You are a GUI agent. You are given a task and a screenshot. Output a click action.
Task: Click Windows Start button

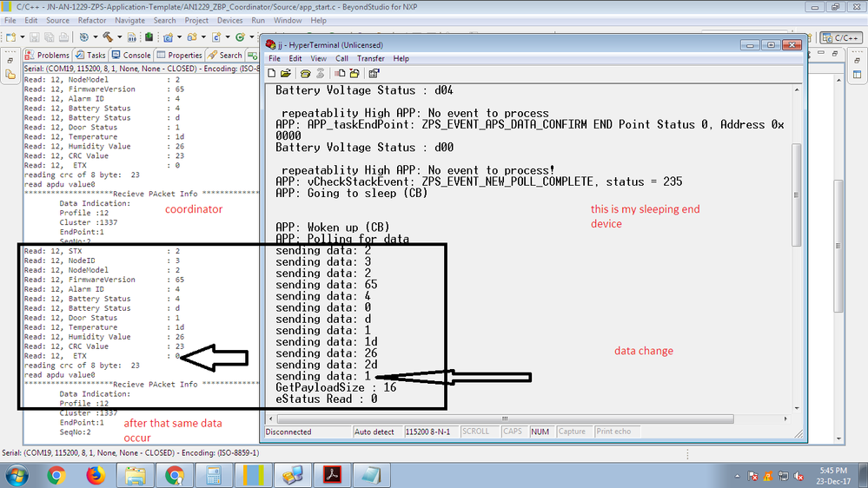pyautogui.click(x=17, y=475)
